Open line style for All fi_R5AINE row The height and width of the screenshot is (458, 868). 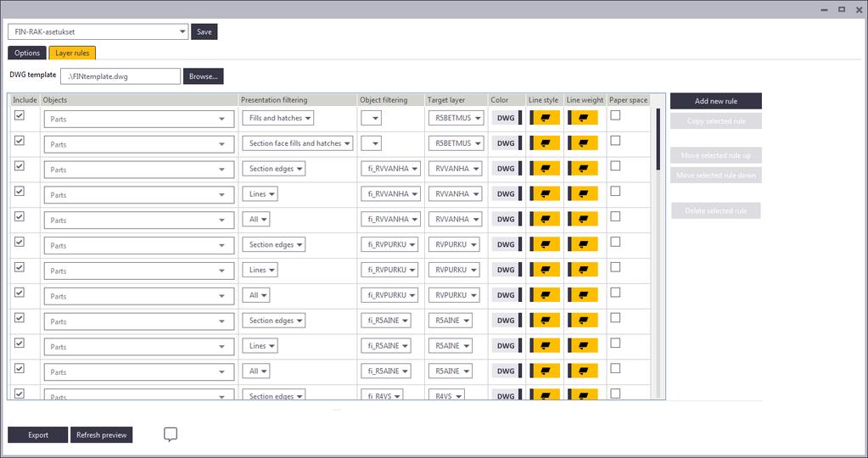(x=545, y=371)
